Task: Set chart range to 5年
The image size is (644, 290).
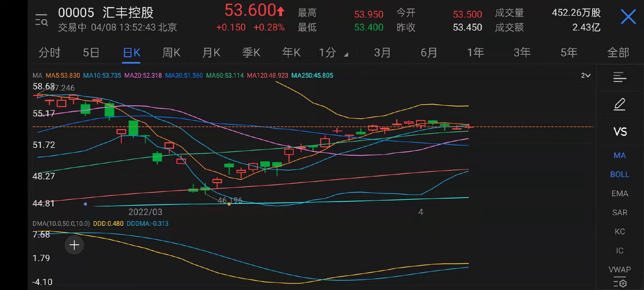Action: pyautogui.click(x=569, y=53)
